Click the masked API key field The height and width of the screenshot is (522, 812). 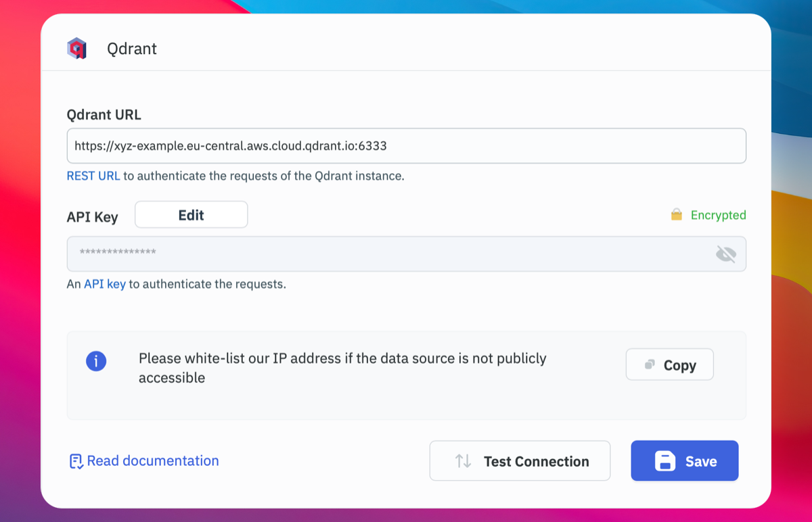pos(386,254)
